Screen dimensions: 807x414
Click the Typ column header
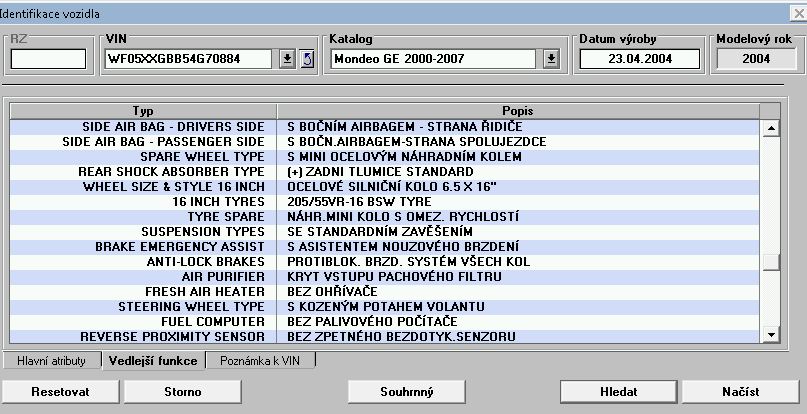(x=143, y=110)
